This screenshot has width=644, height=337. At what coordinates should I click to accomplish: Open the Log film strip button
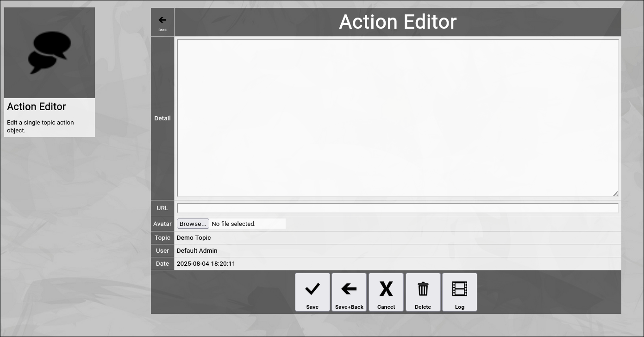460,292
